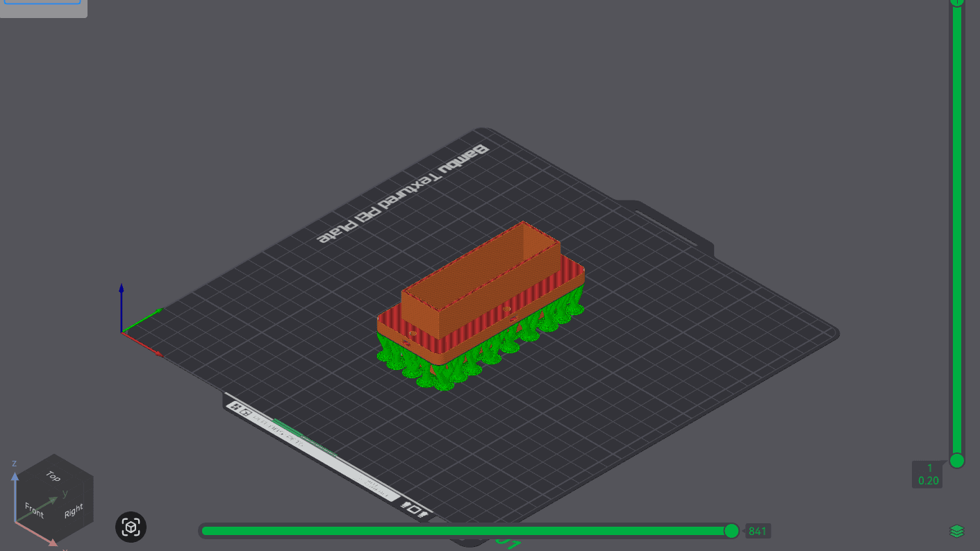Click the layer stack icon near the vertical slider

coord(957,529)
